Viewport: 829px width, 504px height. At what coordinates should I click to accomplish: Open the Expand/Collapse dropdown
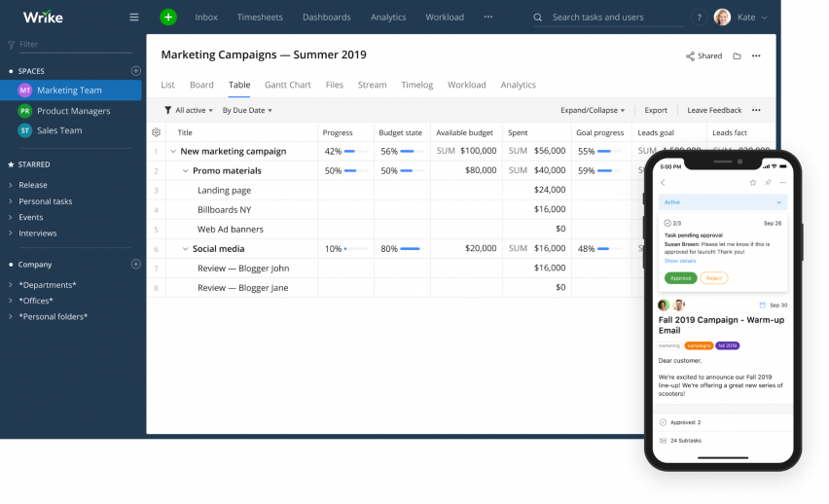(x=593, y=110)
